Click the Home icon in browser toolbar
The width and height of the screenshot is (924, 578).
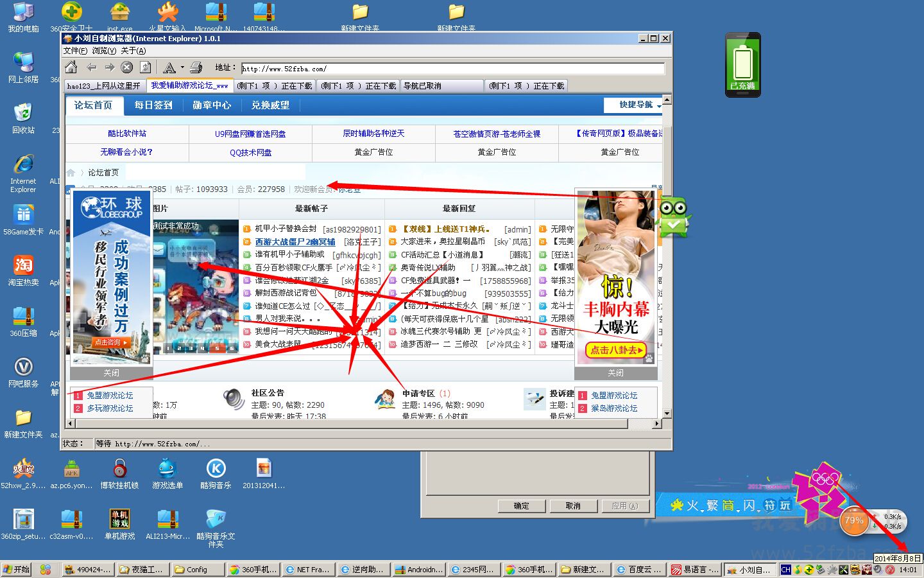(x=71, y=67)
